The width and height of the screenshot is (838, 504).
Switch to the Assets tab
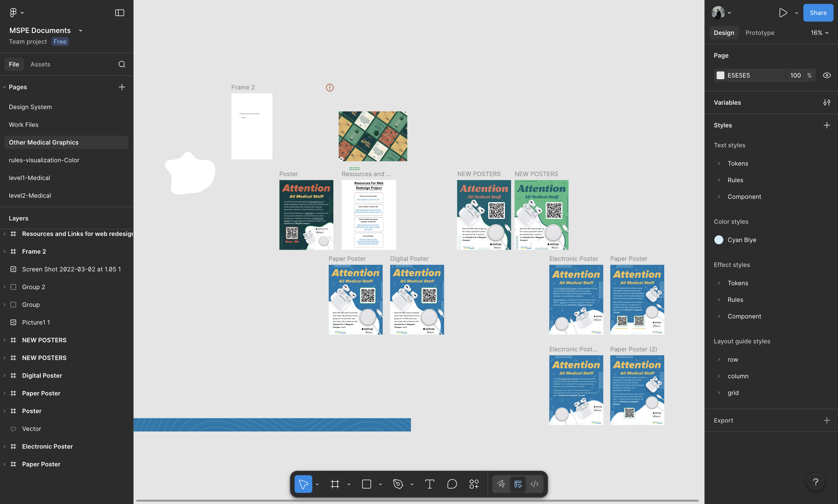40,64
